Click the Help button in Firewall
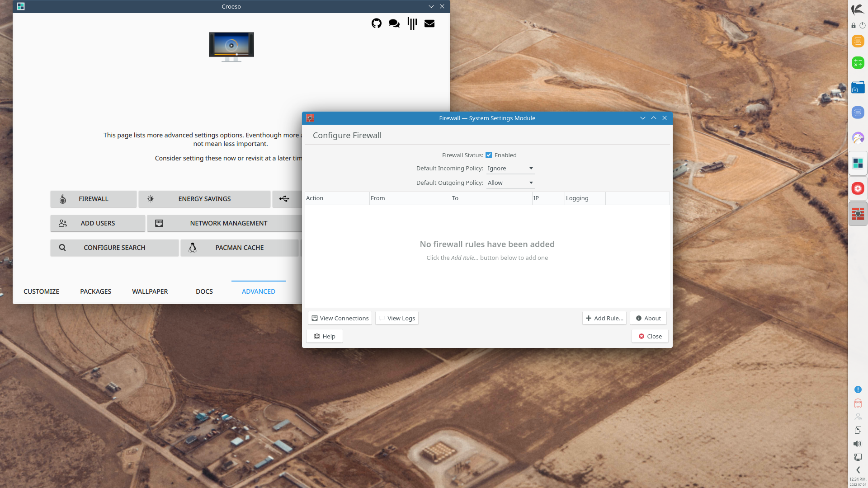The image size is (868, 488). pyautogui.click(x=325, y=336)
